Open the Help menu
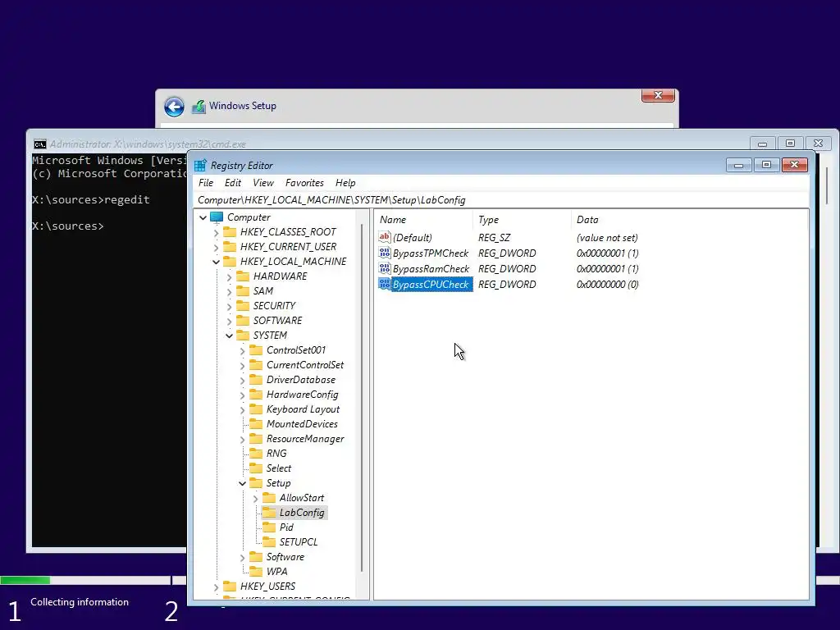Screen dimensions: 840x630 (345, 183)
